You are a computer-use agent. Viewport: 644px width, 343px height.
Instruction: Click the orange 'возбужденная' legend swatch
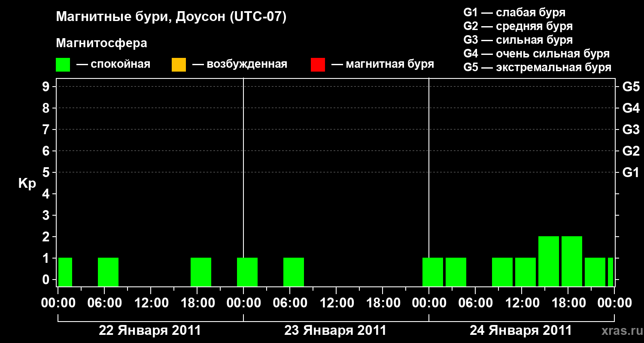(x=179, y=65)
